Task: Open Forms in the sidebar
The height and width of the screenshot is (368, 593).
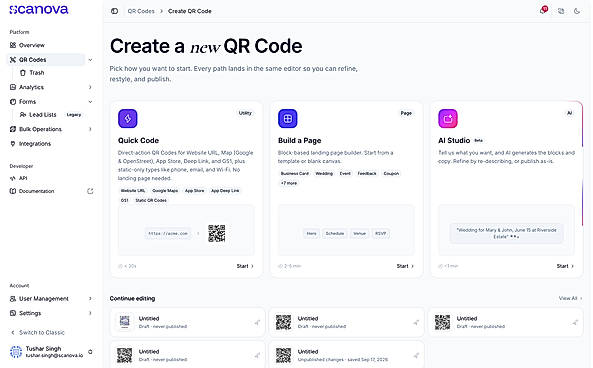Action: [x=23, y=102]
